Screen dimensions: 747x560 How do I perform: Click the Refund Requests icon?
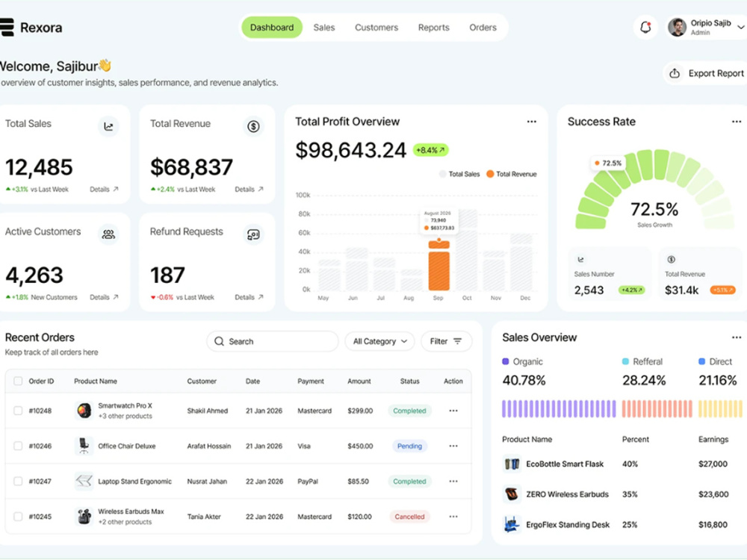click(253, 234)
